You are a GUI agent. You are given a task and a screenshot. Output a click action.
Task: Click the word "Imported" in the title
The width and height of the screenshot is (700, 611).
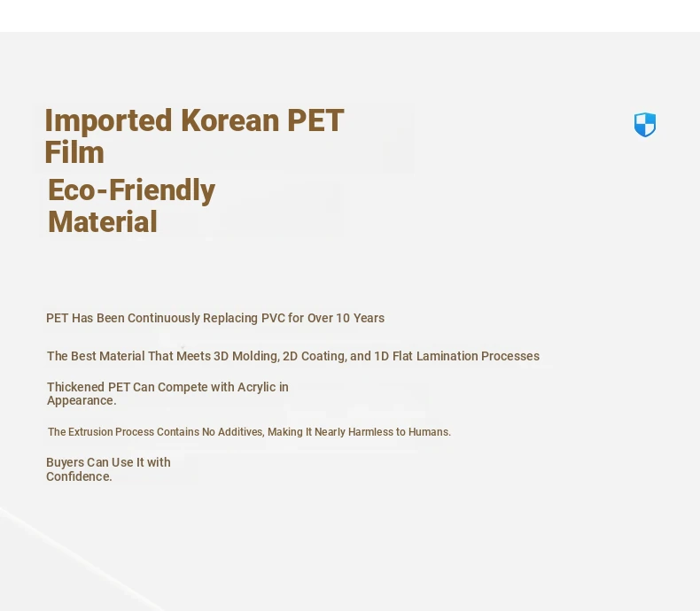(x=108, y=120)
